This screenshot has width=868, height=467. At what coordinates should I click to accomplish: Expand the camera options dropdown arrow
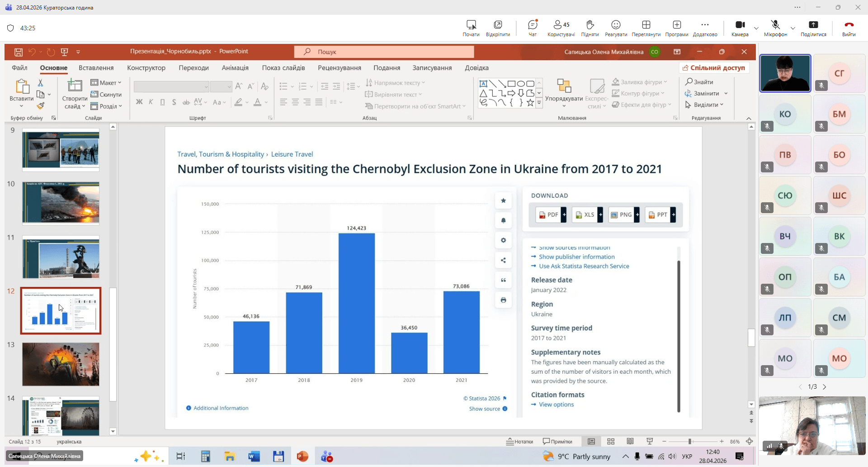click(x=756, y=28)
